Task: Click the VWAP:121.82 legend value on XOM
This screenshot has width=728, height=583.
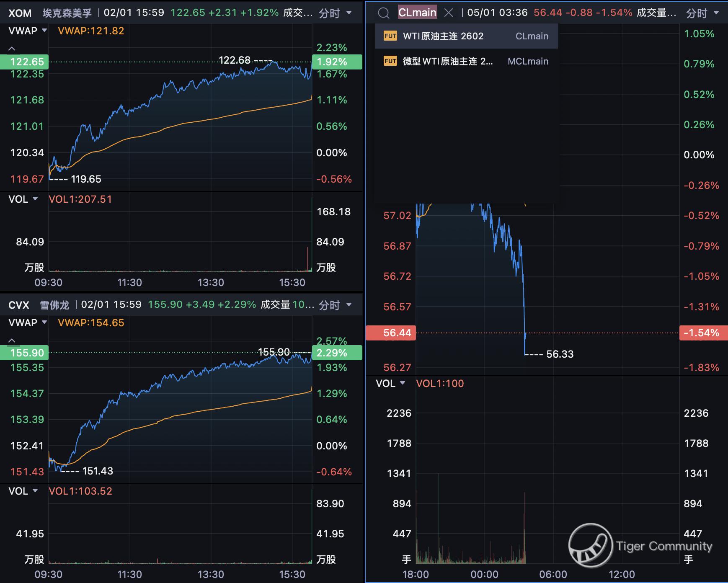Action: (x=91, y=31)
